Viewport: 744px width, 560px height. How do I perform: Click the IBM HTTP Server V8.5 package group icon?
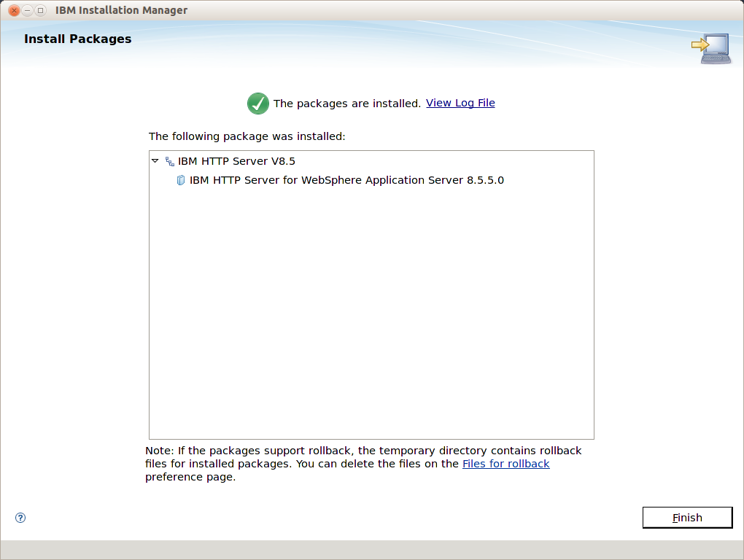169,161
